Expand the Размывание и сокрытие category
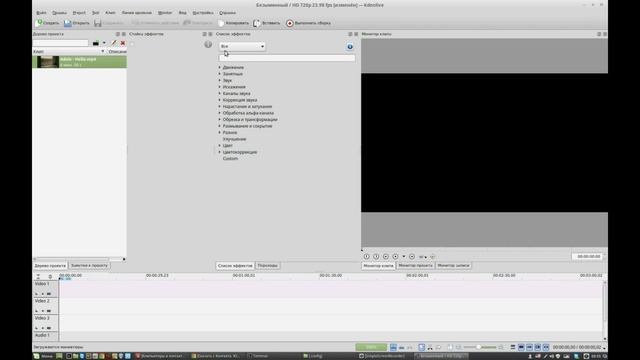This screenshot has height=360, width=640. pyautogui.click(x=220, y=126)
